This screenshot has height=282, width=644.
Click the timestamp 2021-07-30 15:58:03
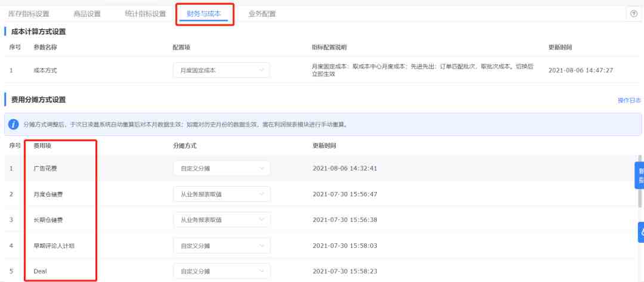(x=345, y=246)
